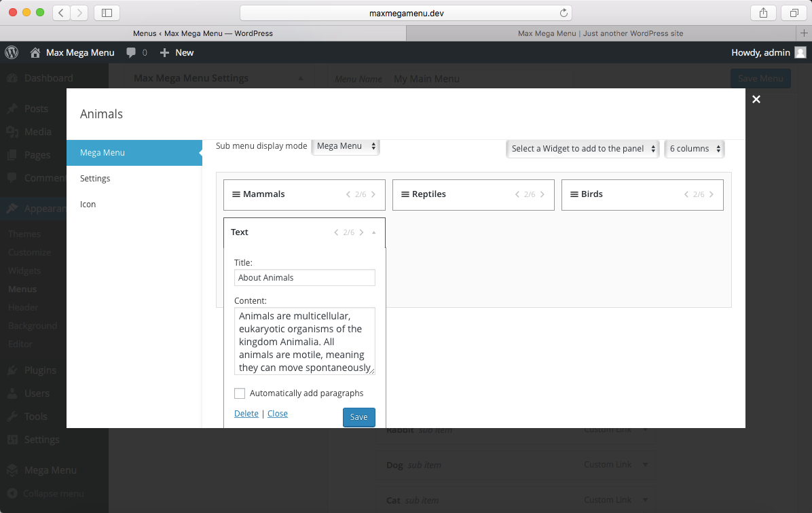Open the Safari share button

click(763, 13)
